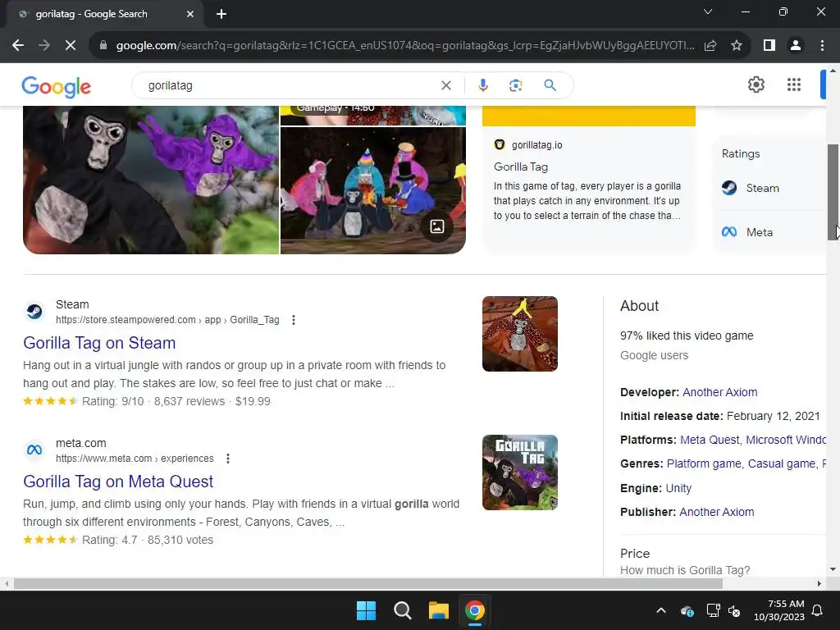Click the 'How much is Gorilla Tag?' text

(685, 570)
